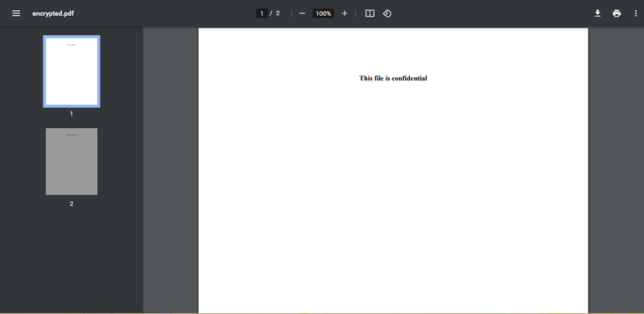Click the fit to page icon
Image resolution: width=644 pixels, height=314 pixels.
(370, 13)
